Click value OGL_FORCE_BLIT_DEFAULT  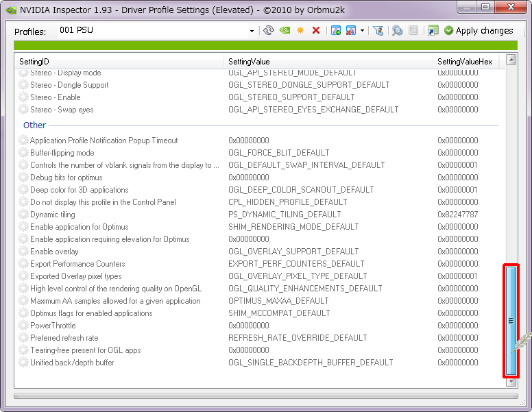point(278,153)
